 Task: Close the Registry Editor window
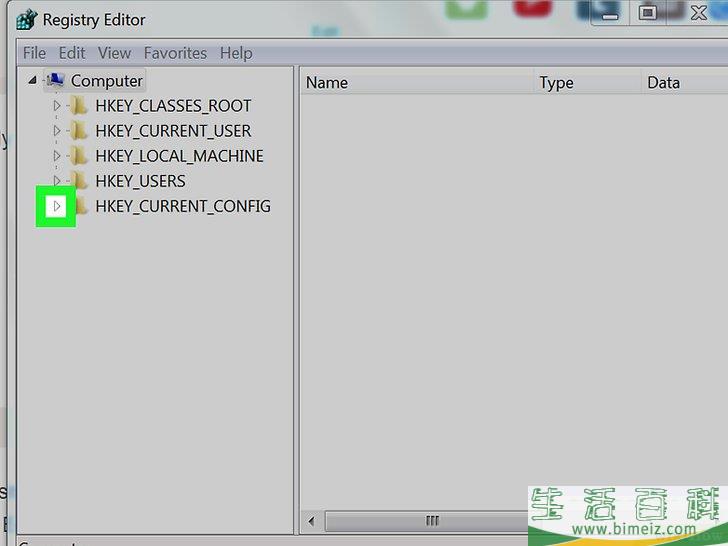click(x=698, y=13)
